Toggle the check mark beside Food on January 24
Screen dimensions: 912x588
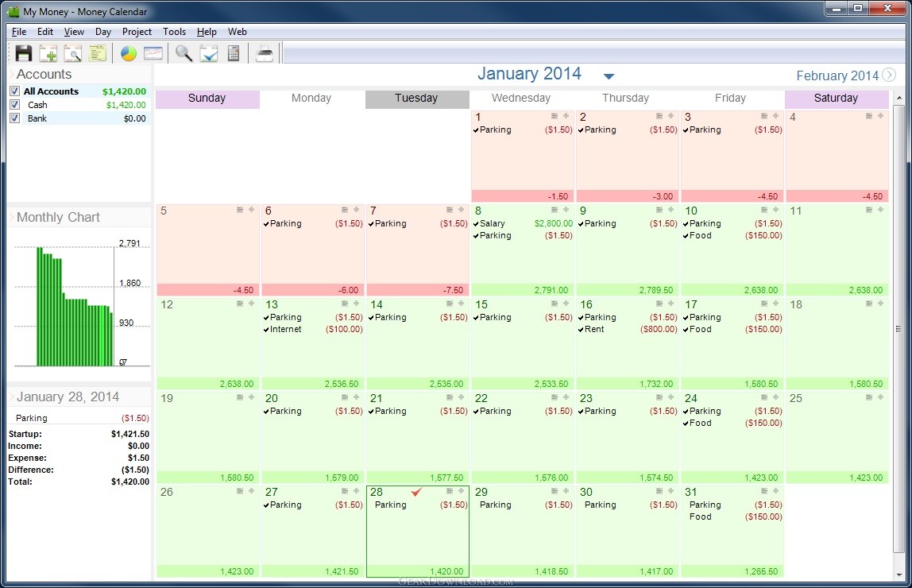pos(686,424)
